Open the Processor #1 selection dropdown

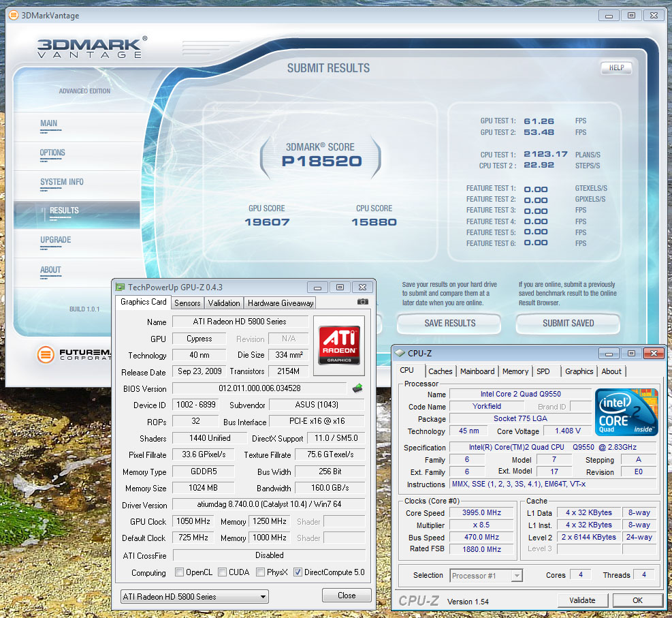tap(486, 576)
